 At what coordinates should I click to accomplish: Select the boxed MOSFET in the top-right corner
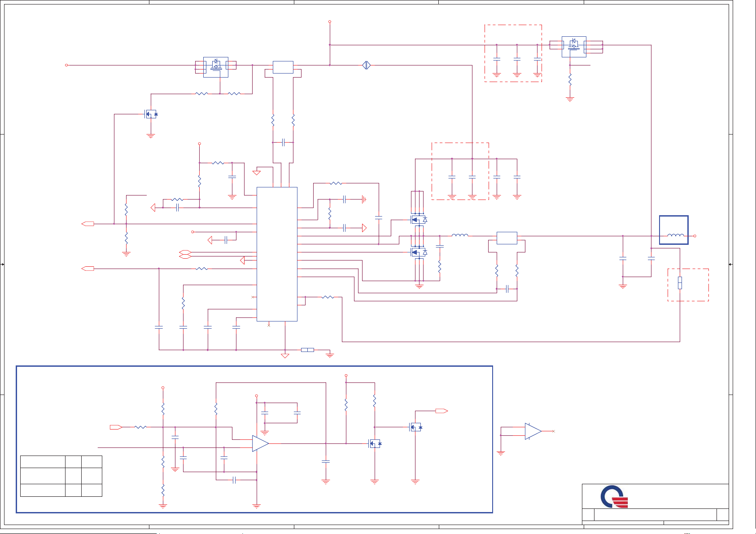[x=574, y=47]
